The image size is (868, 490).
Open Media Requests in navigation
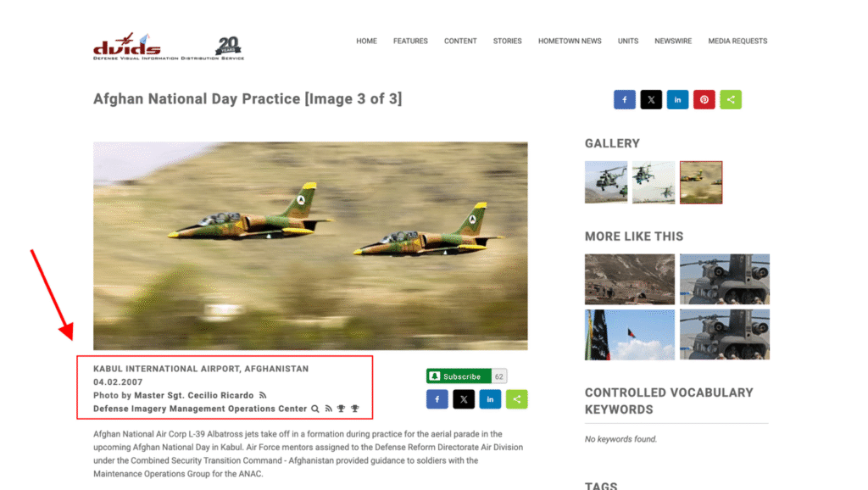click(737, 41)
